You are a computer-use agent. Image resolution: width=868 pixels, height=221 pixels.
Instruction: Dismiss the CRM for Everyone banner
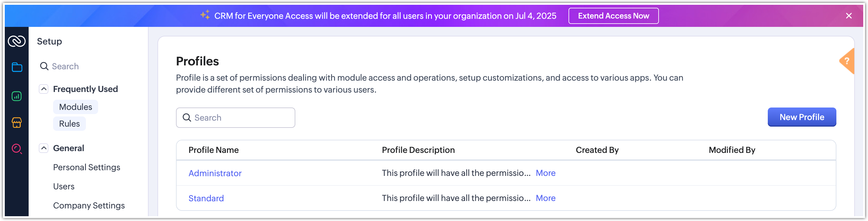click(x=848, y=16)
